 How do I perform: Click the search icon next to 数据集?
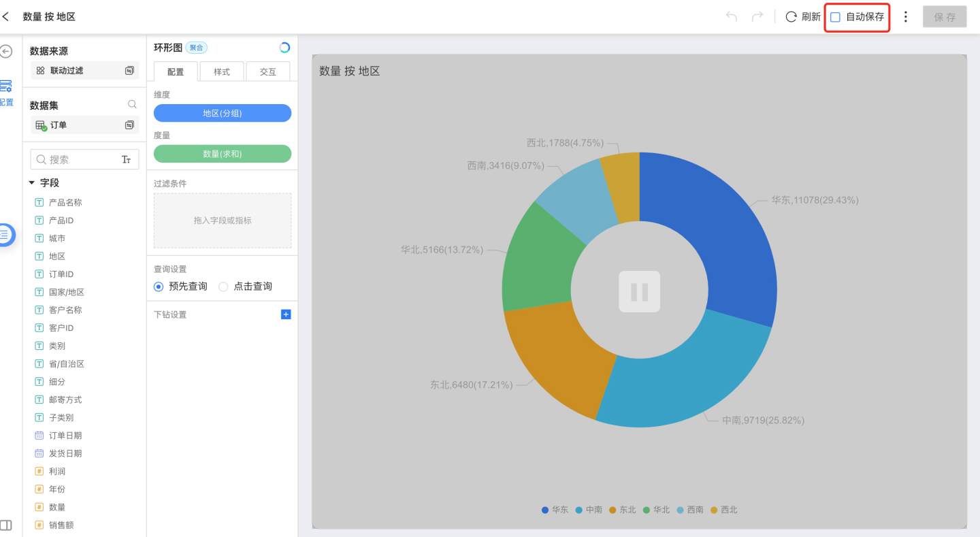click(x=132, y=105)
